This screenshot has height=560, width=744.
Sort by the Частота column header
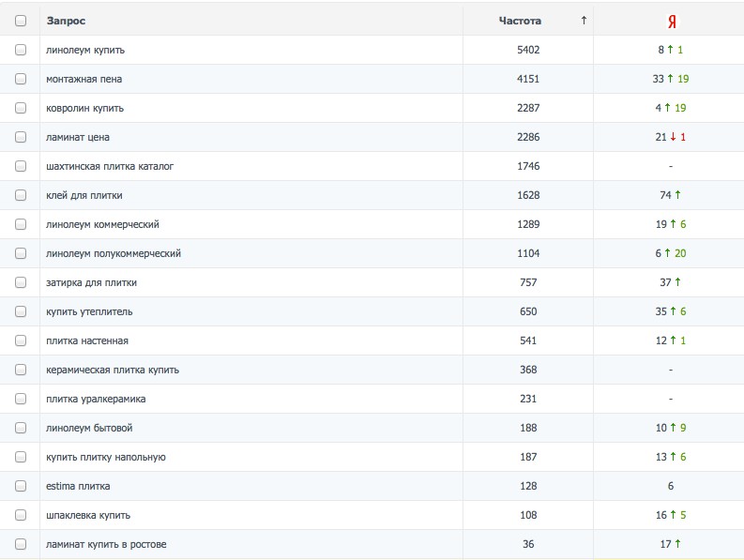point(520,21)
